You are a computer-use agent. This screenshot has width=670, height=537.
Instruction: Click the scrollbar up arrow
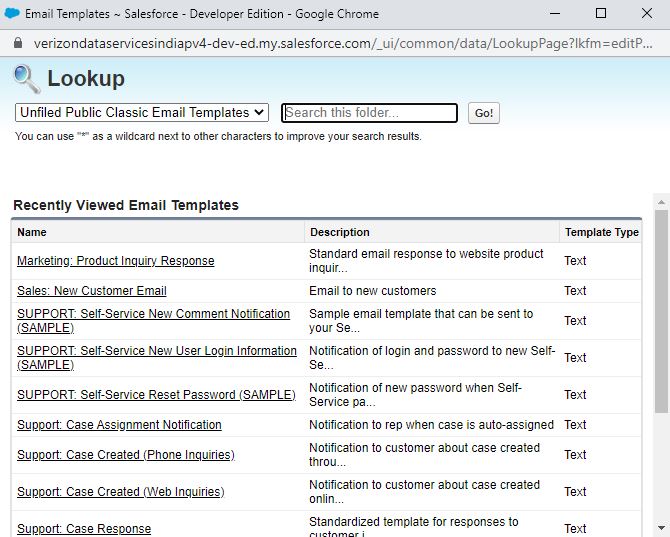point(661,202)
